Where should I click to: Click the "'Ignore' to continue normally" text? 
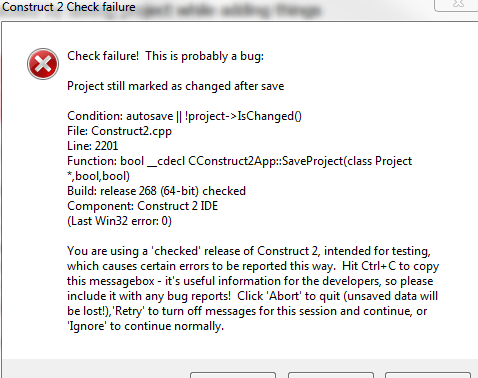146,326
